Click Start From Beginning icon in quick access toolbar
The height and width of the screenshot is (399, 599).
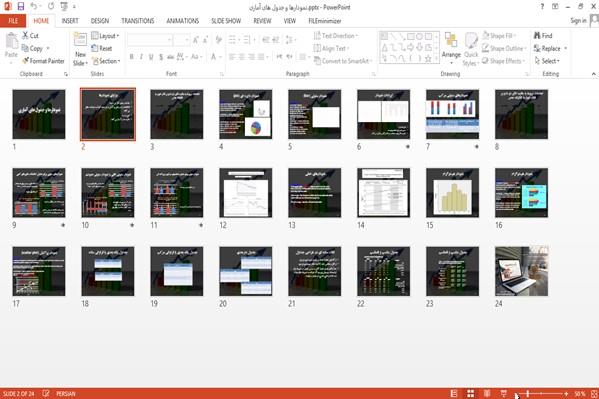point(64,6)
